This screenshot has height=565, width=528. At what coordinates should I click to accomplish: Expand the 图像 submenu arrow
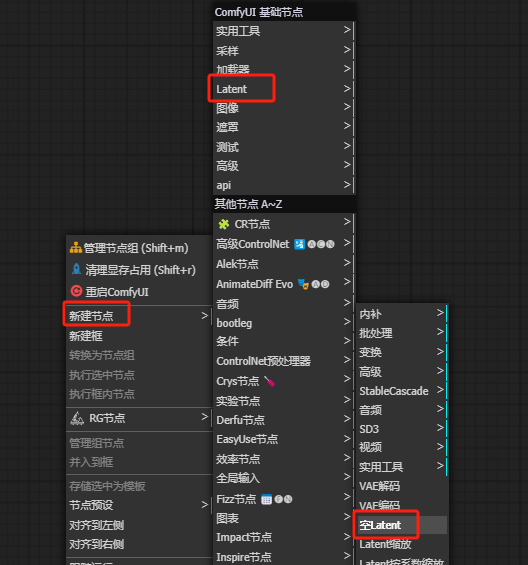(347, 107)
